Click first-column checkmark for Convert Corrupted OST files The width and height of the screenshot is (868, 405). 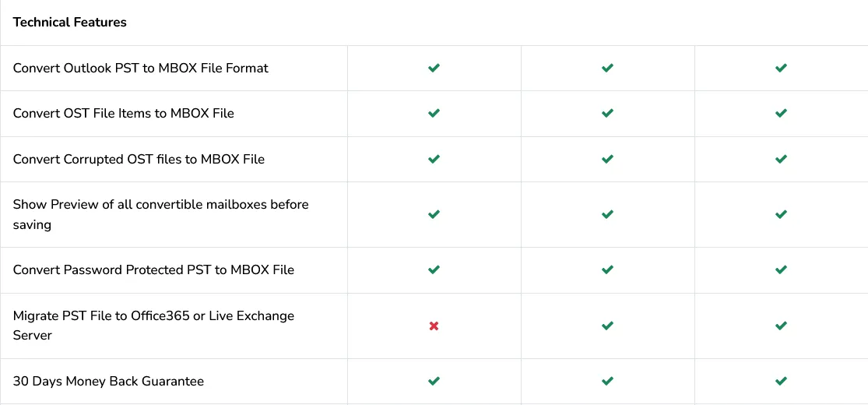434,159
